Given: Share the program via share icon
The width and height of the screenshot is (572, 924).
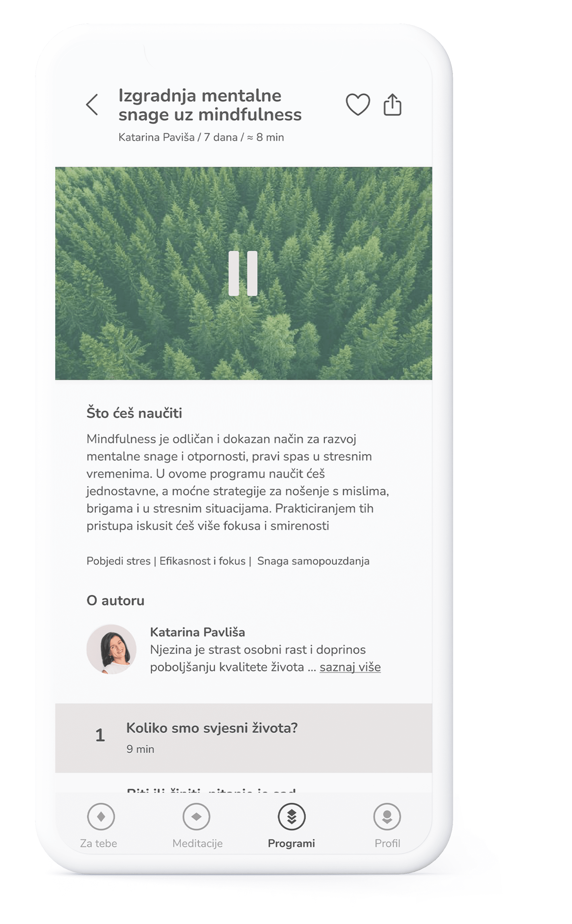Looking at the screenshot, I should pos(392,104).
